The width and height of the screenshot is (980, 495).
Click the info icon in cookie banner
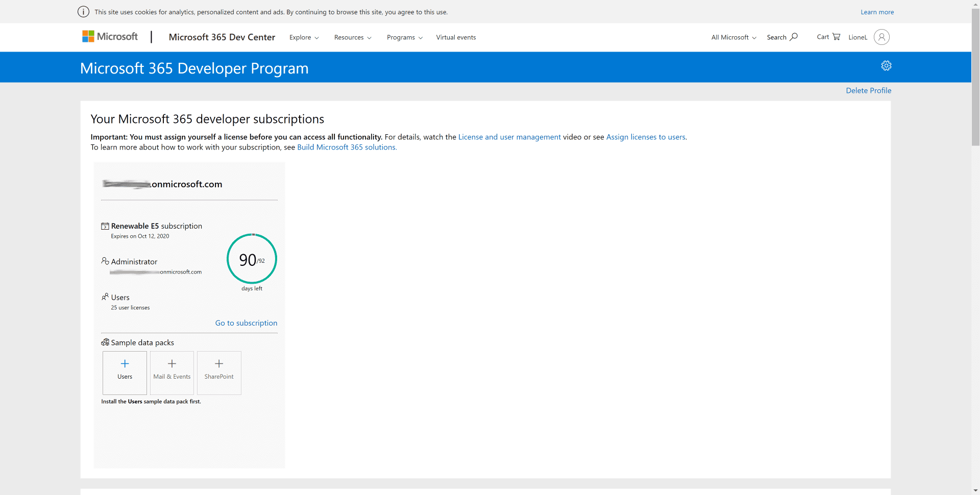[x=83, y=12]
